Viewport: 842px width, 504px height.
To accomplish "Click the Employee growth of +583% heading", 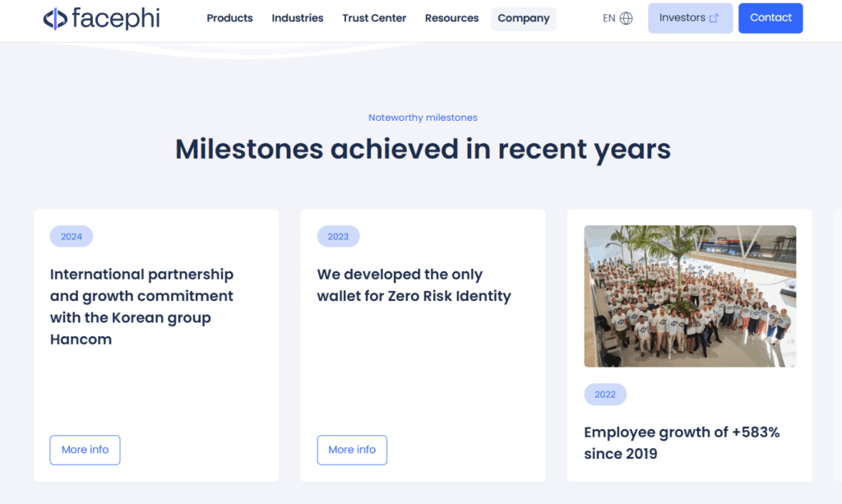I will pos(682,443).
